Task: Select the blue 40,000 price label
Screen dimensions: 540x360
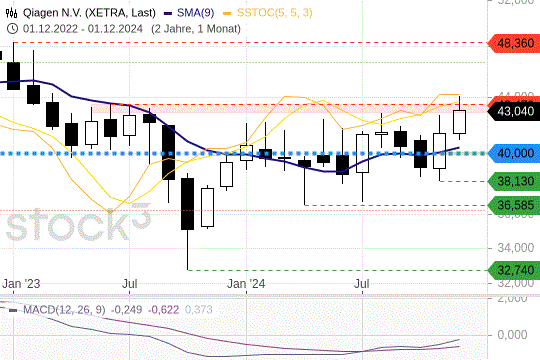Action: point(514,153)
